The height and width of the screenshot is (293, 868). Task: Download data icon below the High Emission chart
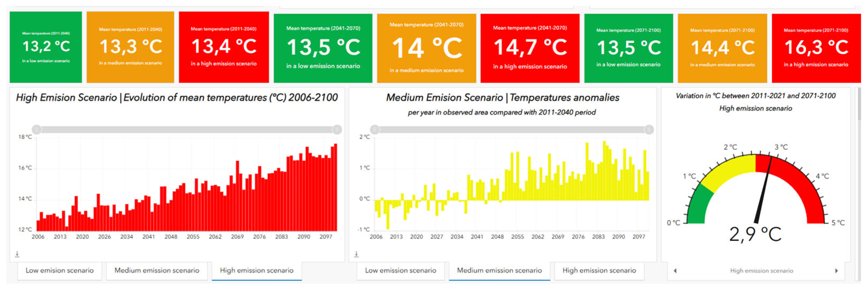tap(17, 254)
